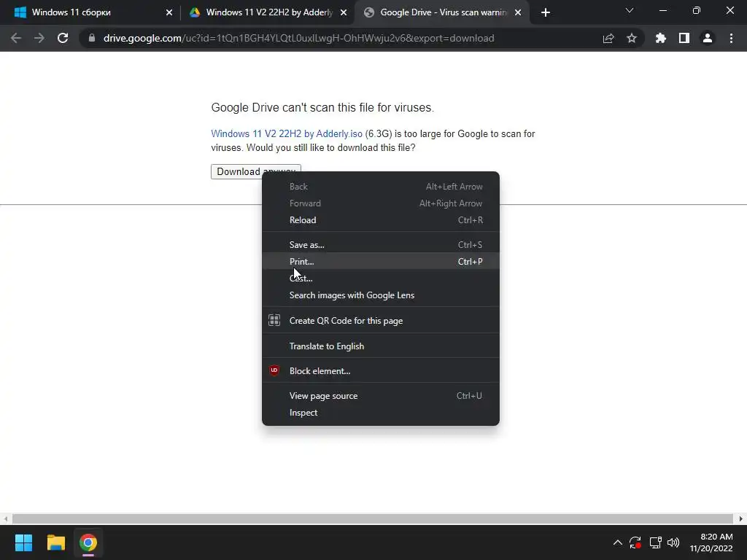The width and height of the screenshot is (747, 560).
Task: Click the Chrome taskbar icon
Action: pyautogui.click(x=88, y=542)
